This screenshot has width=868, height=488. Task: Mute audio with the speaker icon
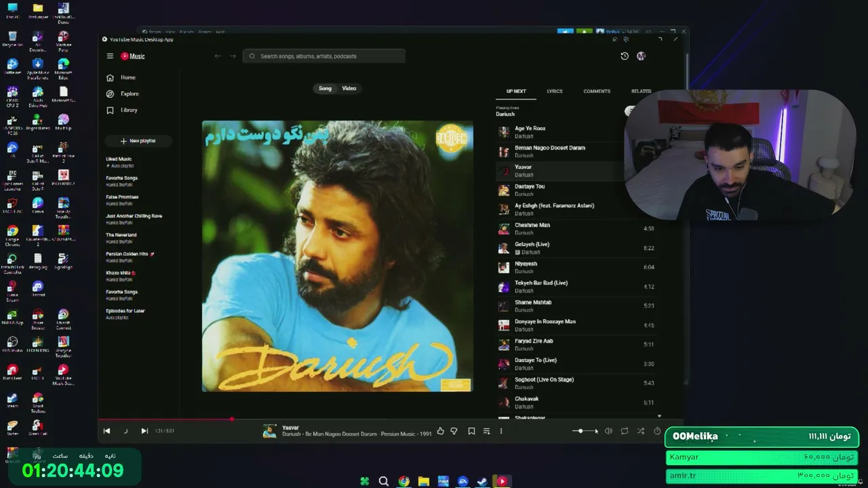pyautogui.click(x=608, y=431)
